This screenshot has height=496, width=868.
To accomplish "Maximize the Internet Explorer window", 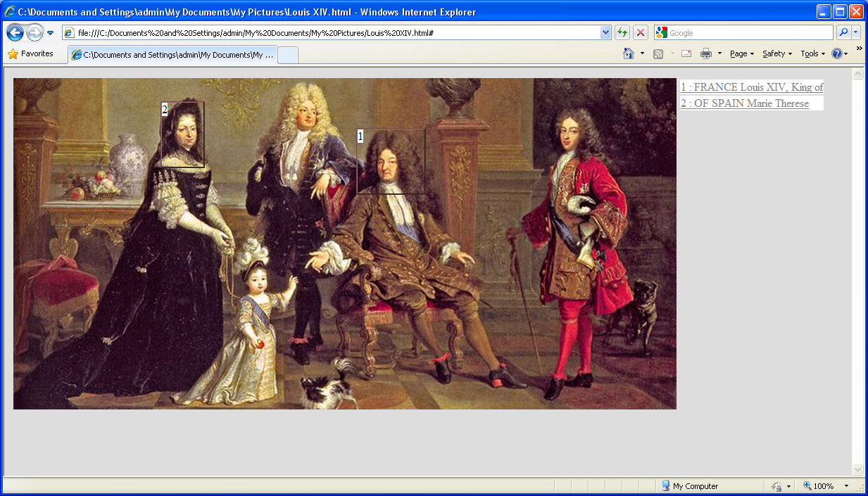I will (x=840, y=12).
